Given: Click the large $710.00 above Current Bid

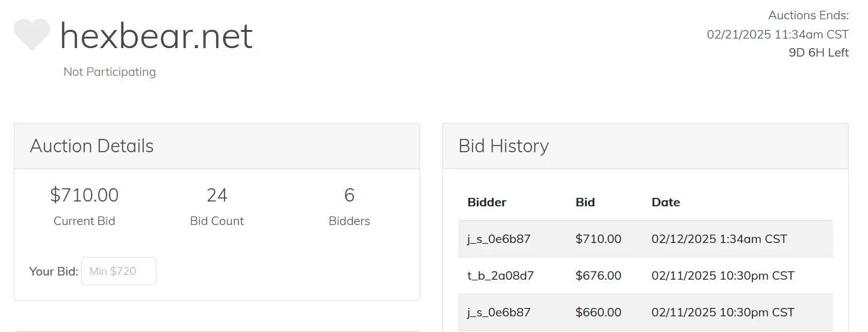Looking at the screenshot, I should click(84, 195).
